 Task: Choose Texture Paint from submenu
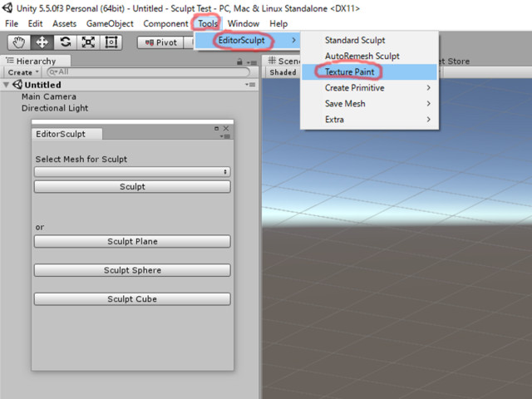pos(369,72)
